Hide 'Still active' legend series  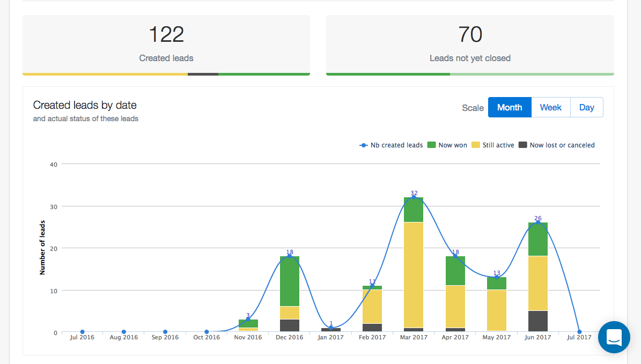(x=492, y=145)
